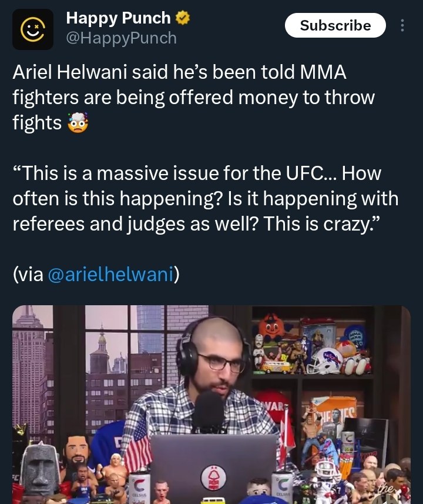
Task: Open the three-dot more options menu
Action: [x=402, y=25]
